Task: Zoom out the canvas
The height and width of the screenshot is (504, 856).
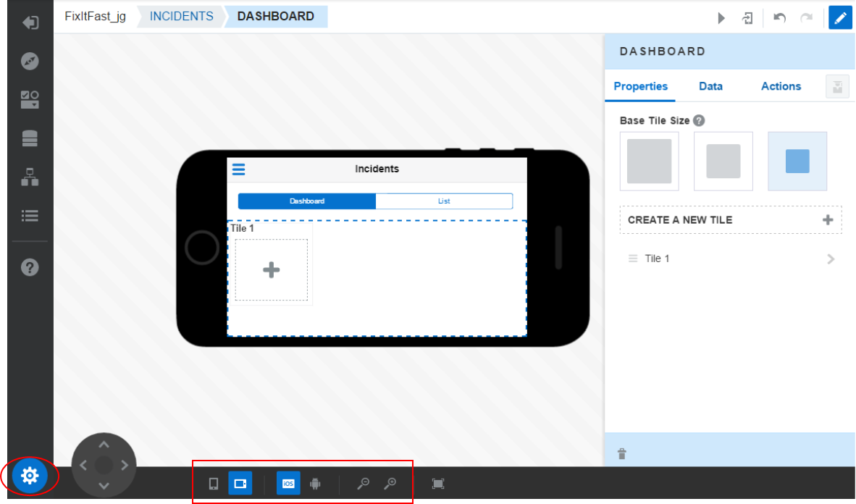Action: coord(363,483)
